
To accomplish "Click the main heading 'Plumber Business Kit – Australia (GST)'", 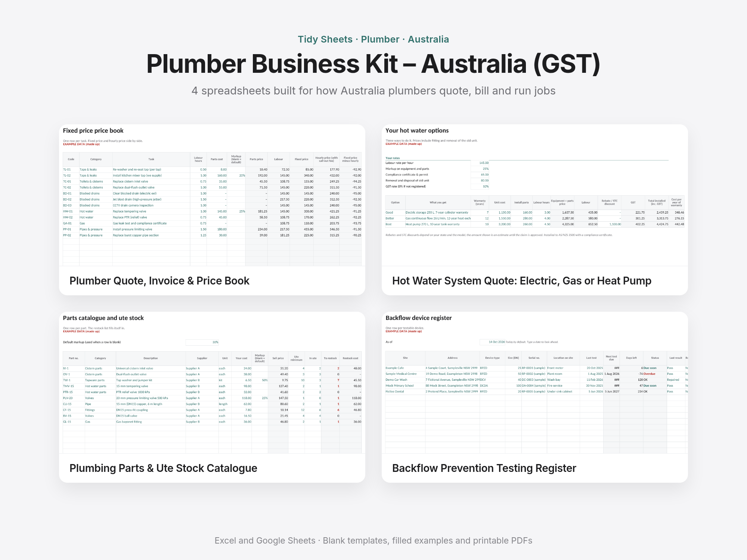I will (373, 64).
